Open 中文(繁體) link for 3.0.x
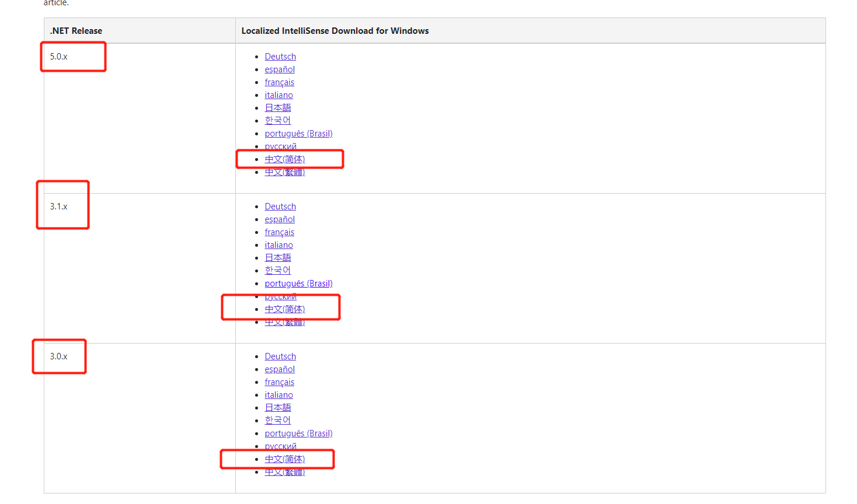The image size is (857, 504). [285, 472]
